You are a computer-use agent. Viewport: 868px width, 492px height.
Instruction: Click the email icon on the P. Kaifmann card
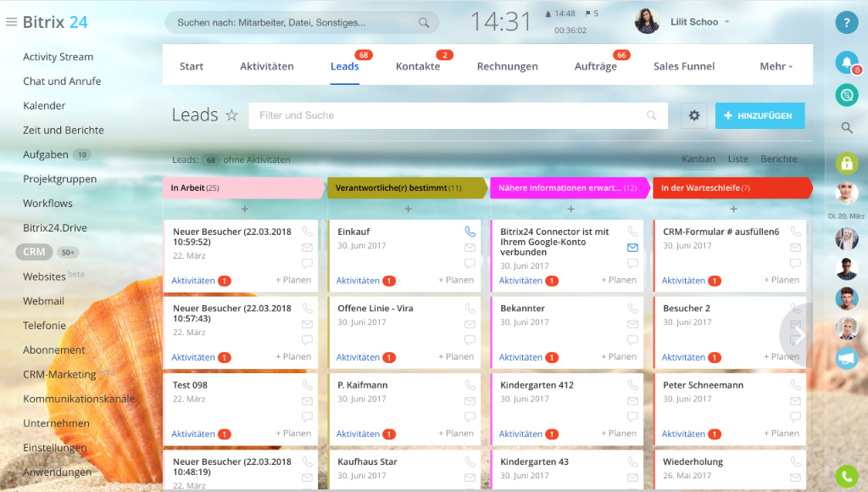(470, 400)
